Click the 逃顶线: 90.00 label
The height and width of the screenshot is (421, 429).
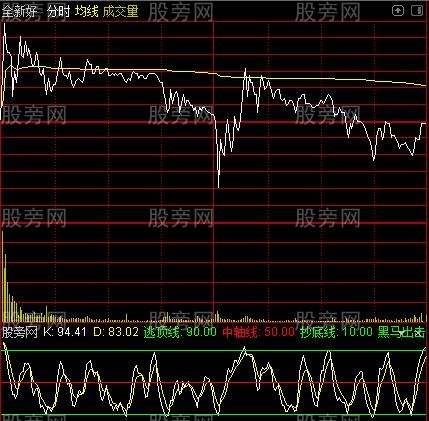[x=180, y=332]
